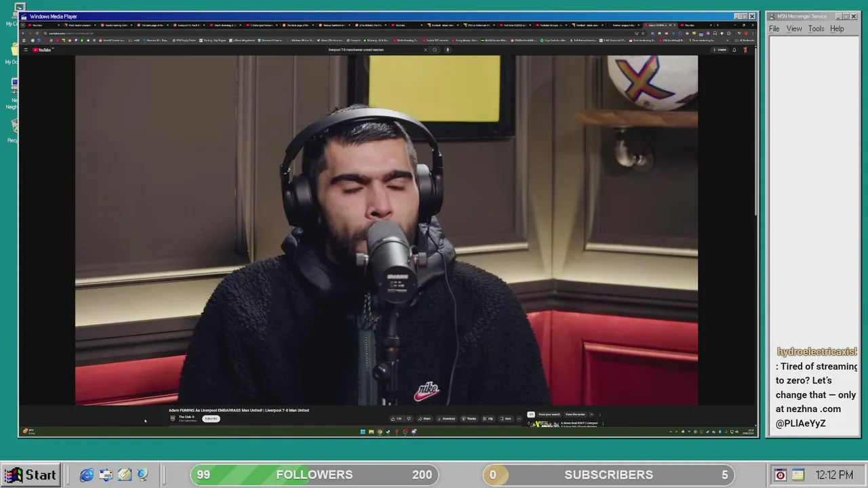The image size is (868, 488).
Task: Click the inner taskbar Chrome icon
Action: [x=380, y=432]
